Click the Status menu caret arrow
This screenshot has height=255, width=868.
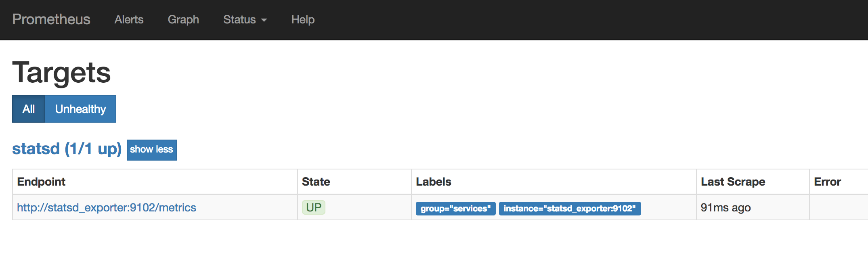point(264,20)
